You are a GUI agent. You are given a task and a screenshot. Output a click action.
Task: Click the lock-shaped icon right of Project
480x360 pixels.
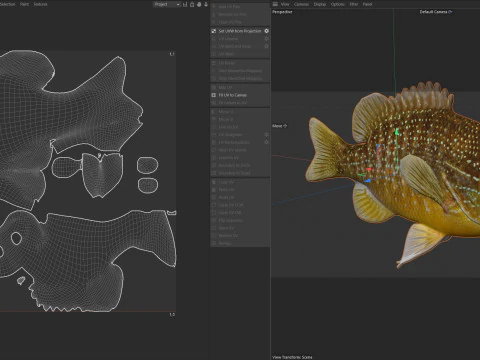192,4
